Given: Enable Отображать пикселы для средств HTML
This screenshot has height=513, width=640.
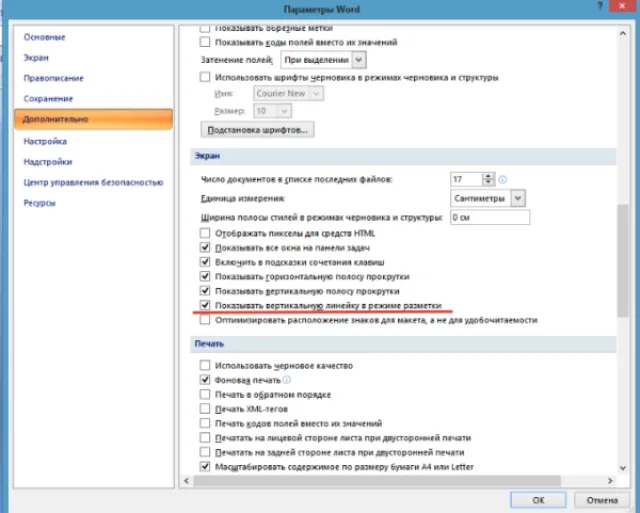Looking at the screenshot, I should tap(205, 233).
